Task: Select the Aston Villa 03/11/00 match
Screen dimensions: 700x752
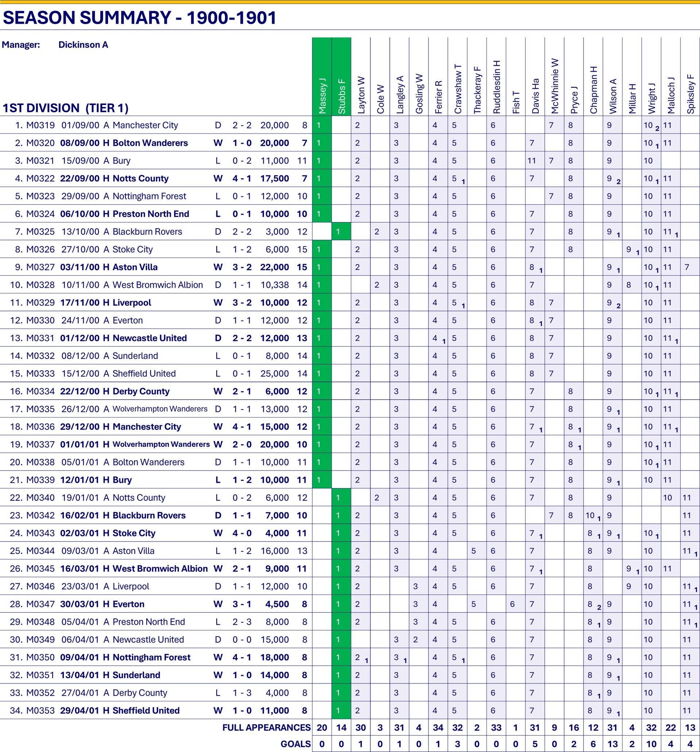Action: 156,267
